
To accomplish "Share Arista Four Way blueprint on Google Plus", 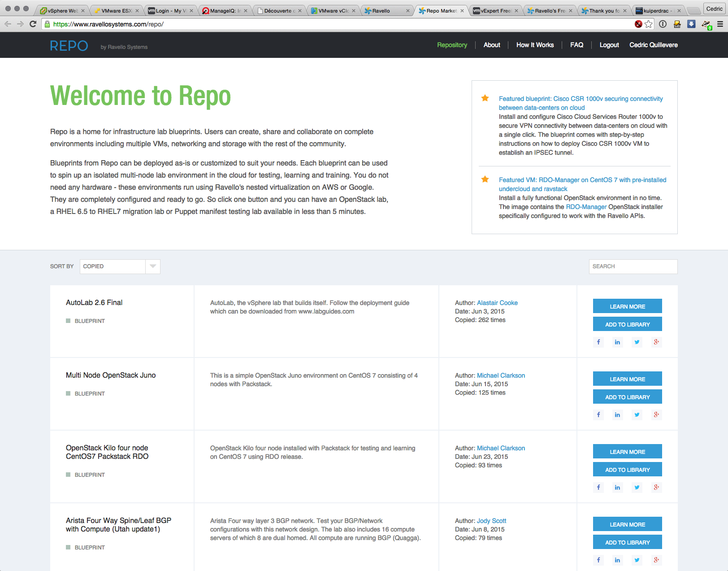I will tap(656, 560).
